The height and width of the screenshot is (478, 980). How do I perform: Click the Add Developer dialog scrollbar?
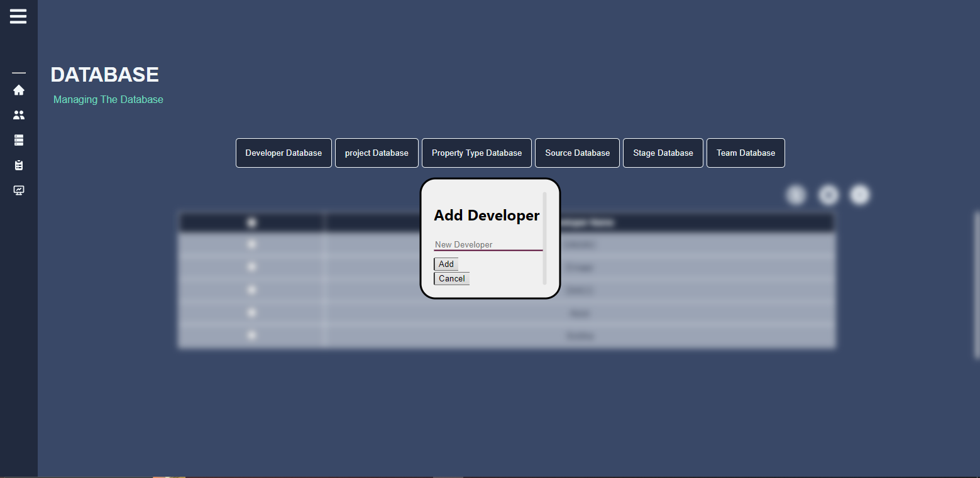pyautogui.click(x=545, y=239)
